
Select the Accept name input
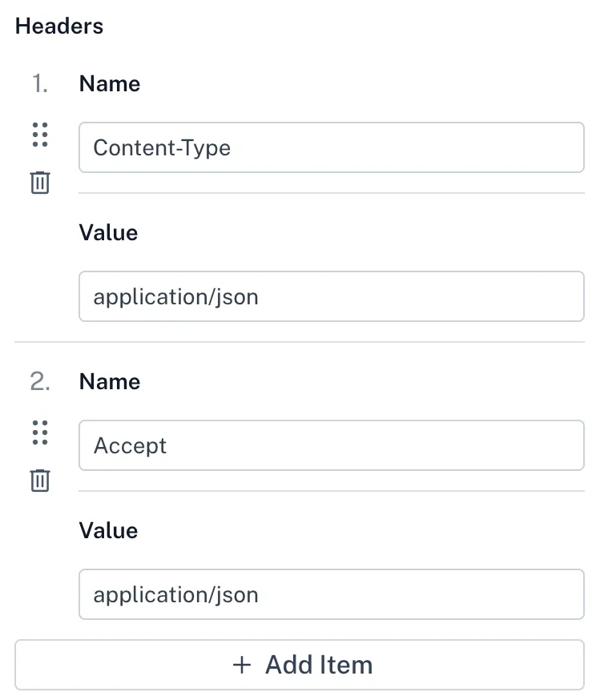click(331, 445)
